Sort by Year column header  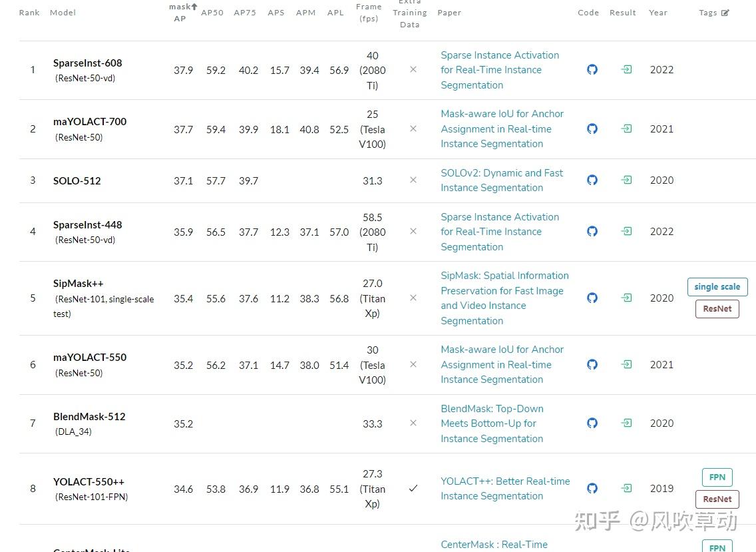[658, 13]
